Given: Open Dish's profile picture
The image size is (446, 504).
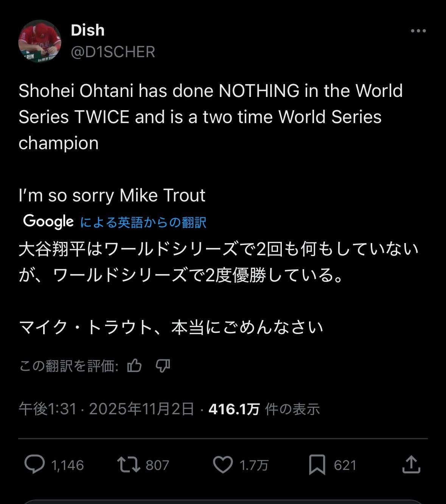Looking at the screenshot, I should click(40, 41).
